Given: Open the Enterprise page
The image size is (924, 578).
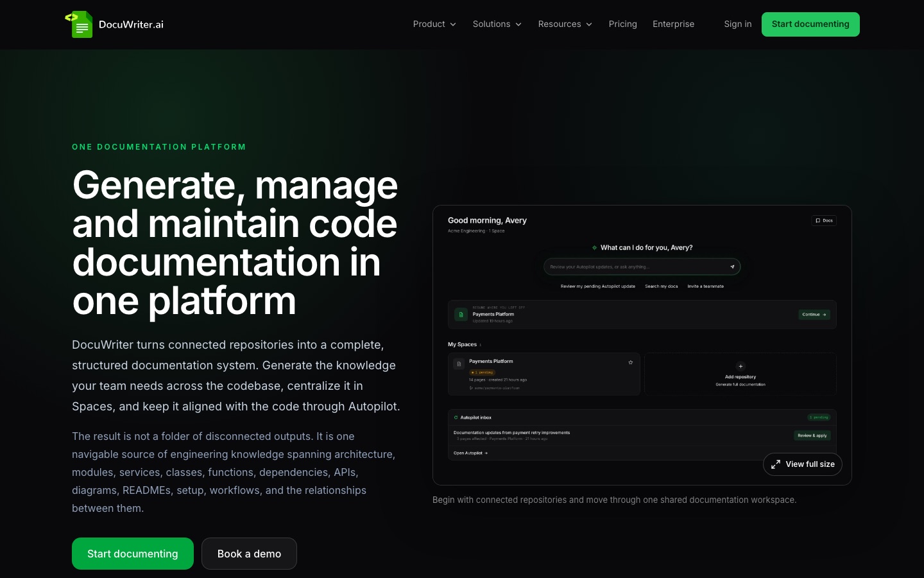Looking at the screenshot, I should (673, 24).
